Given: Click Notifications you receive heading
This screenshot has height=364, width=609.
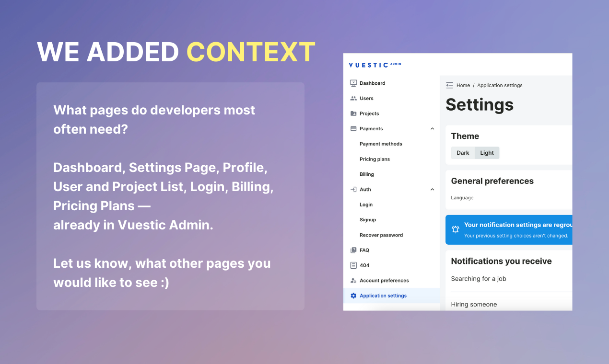Looking at the screenshot, I should point(502,261).
